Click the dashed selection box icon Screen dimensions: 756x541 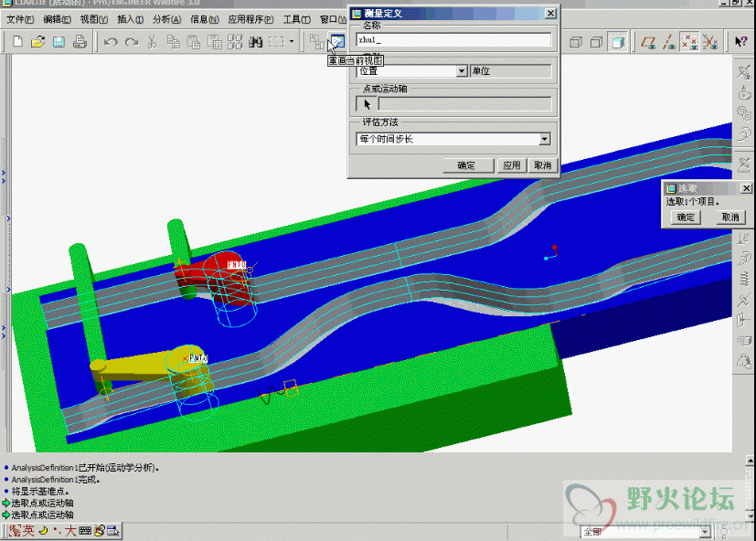click(276, 42)
